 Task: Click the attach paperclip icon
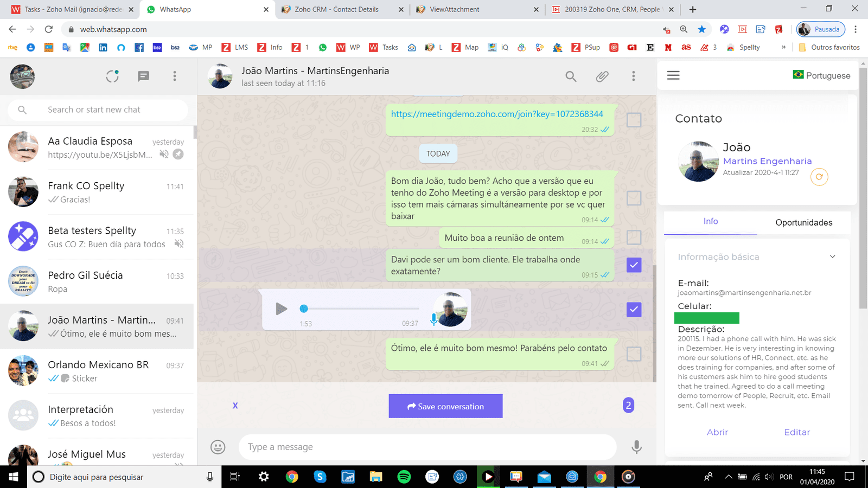[602, 76]
